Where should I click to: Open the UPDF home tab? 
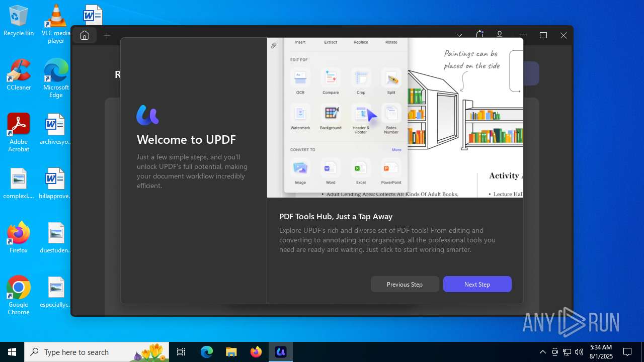tap(85, 35)
